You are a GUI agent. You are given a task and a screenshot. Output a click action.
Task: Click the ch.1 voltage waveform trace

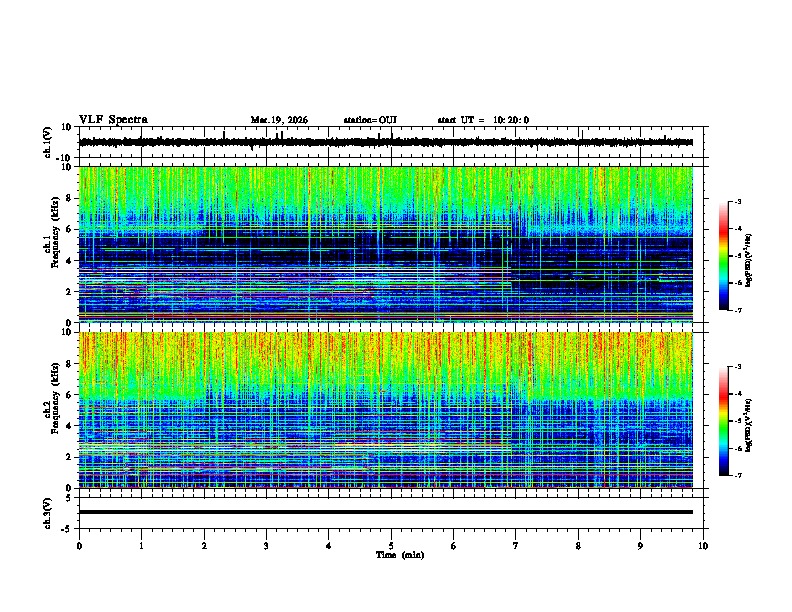pos(386,142)
